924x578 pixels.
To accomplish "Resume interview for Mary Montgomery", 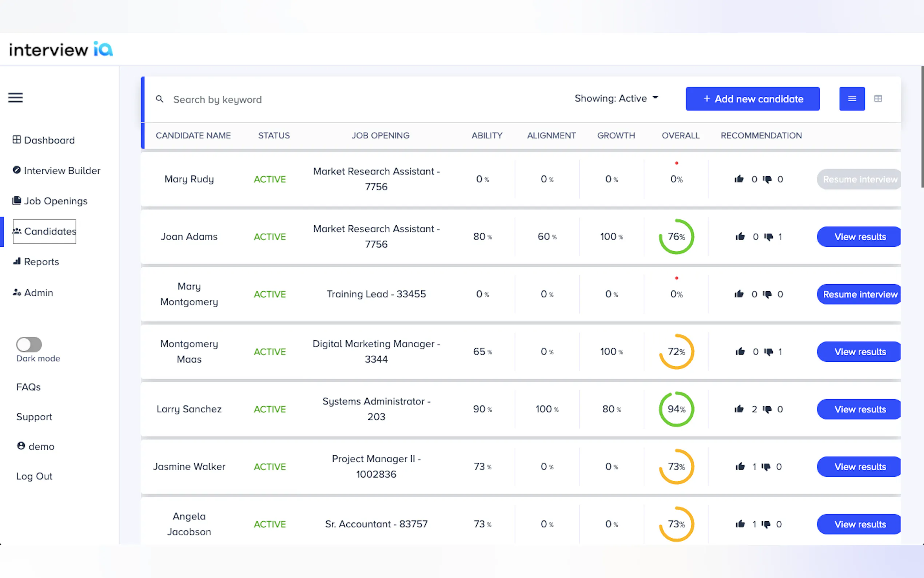I will pyautogui.click(x=860, y=294).
